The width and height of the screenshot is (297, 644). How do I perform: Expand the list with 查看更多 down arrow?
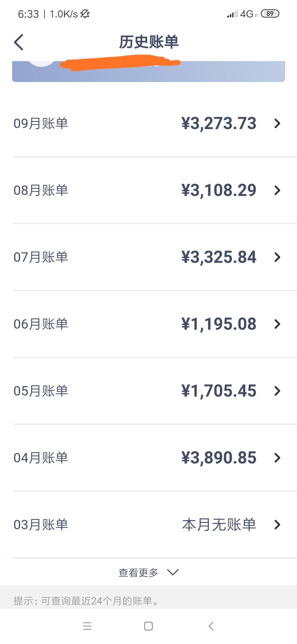(173, 572)
